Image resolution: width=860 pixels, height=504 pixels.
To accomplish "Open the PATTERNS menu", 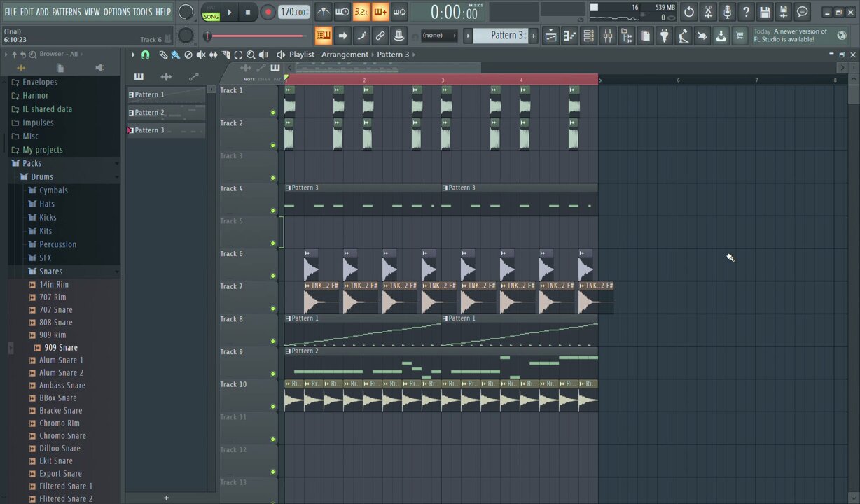I will [x=66, y=12].
